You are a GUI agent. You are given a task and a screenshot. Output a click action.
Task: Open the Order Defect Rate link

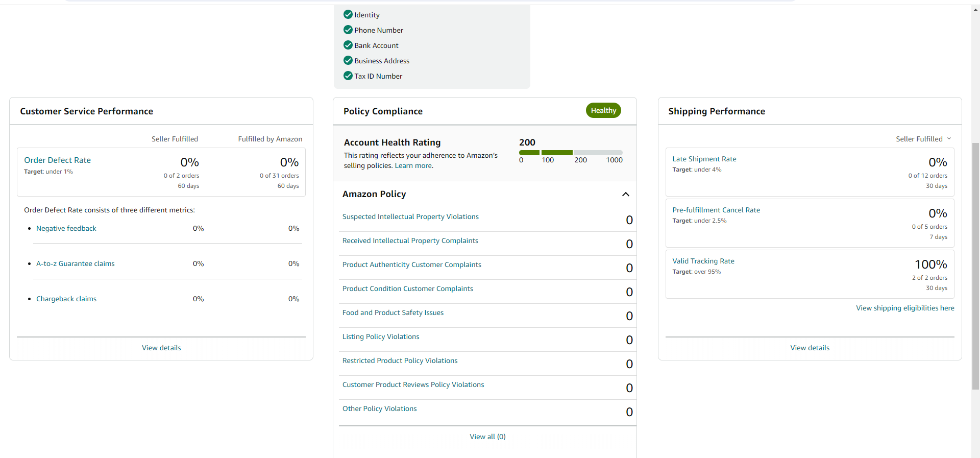(x=57, y=160)
